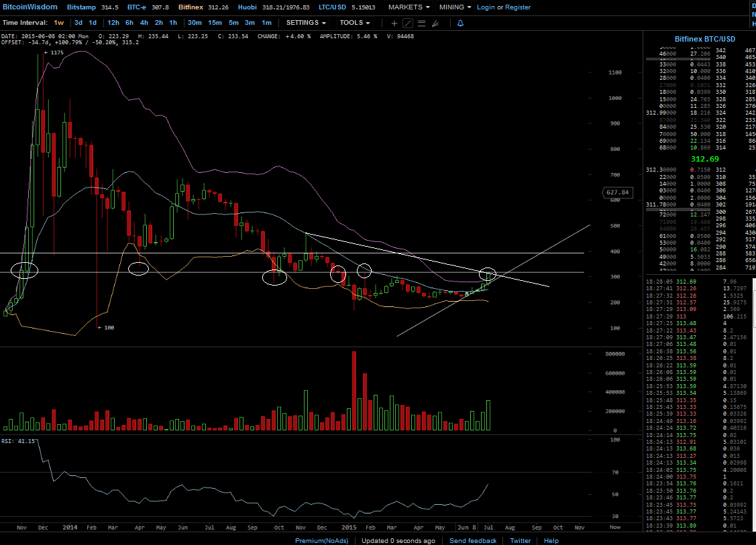Click the Send feedback link
The width and height of the screenshot is (756, 545).
tap(473, 541)
